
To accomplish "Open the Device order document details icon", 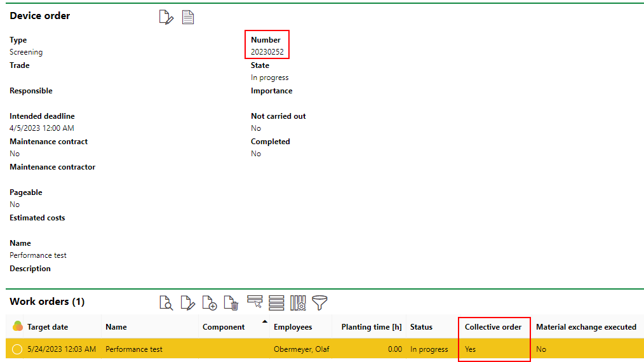I will [x=188, y=17].
